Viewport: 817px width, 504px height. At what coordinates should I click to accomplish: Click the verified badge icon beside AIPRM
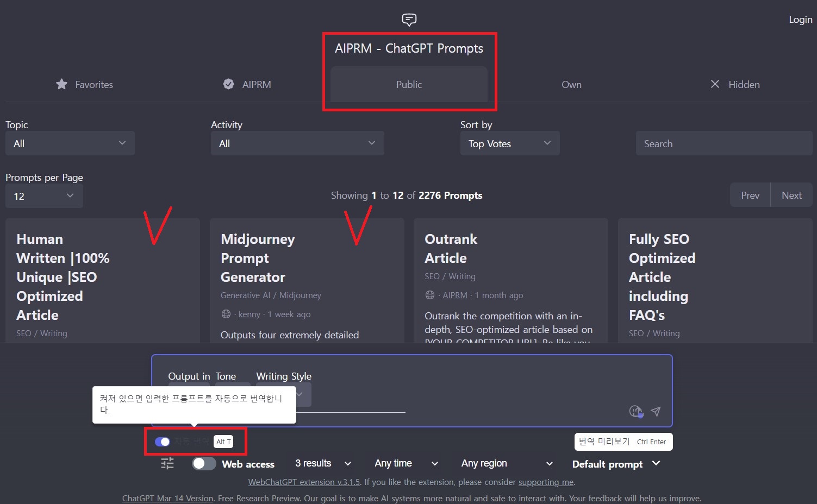click(x=228, y=84)
